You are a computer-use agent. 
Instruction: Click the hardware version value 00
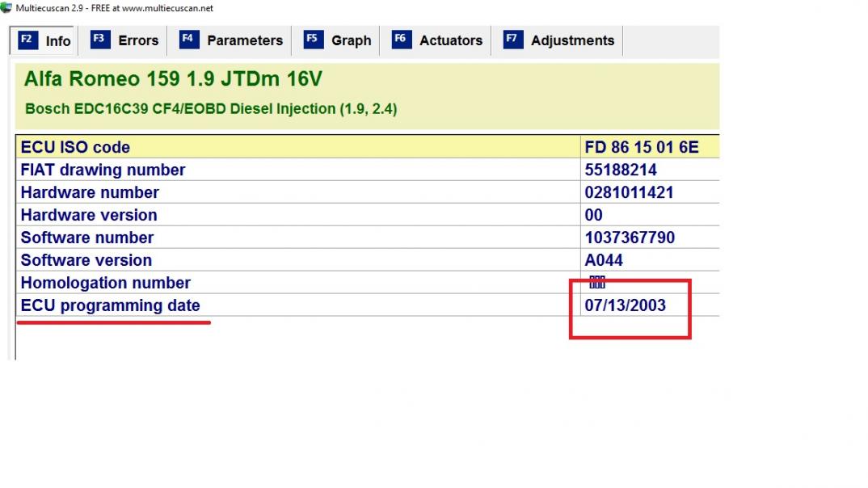[593, 215]
